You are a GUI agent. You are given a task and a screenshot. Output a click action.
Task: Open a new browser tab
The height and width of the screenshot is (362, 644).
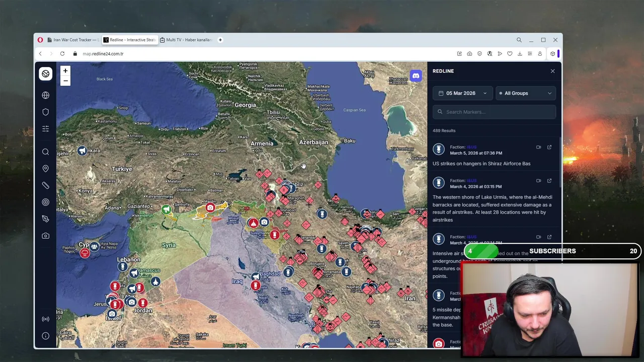[220, 40]
